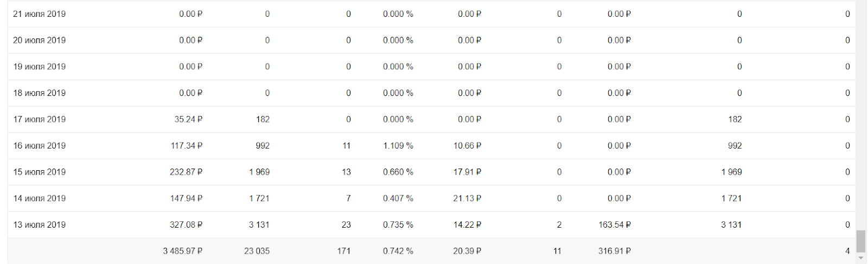Click the 19 июля 2019 date cell

point(40,67)
